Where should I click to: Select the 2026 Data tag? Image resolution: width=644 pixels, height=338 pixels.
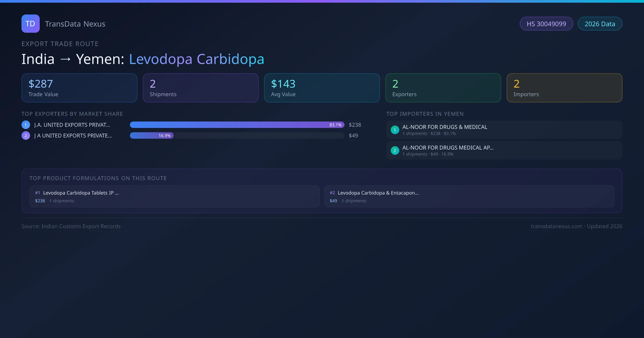[600, 24]
